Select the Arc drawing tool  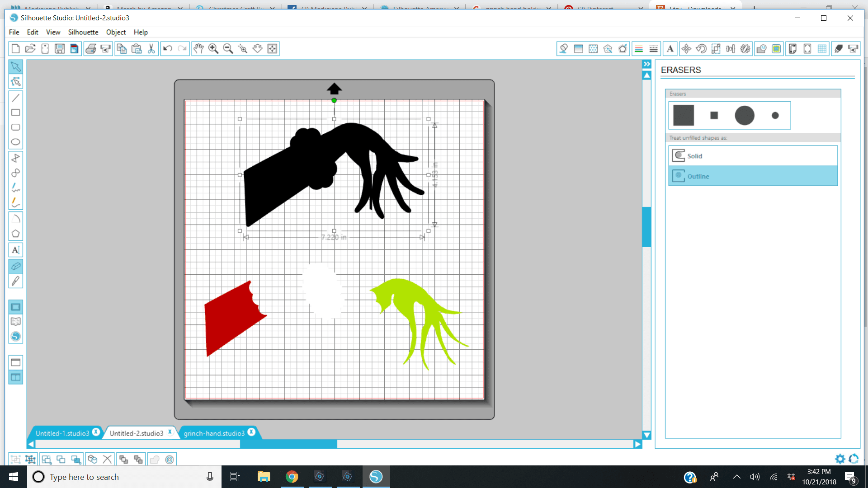coord(16,219)
